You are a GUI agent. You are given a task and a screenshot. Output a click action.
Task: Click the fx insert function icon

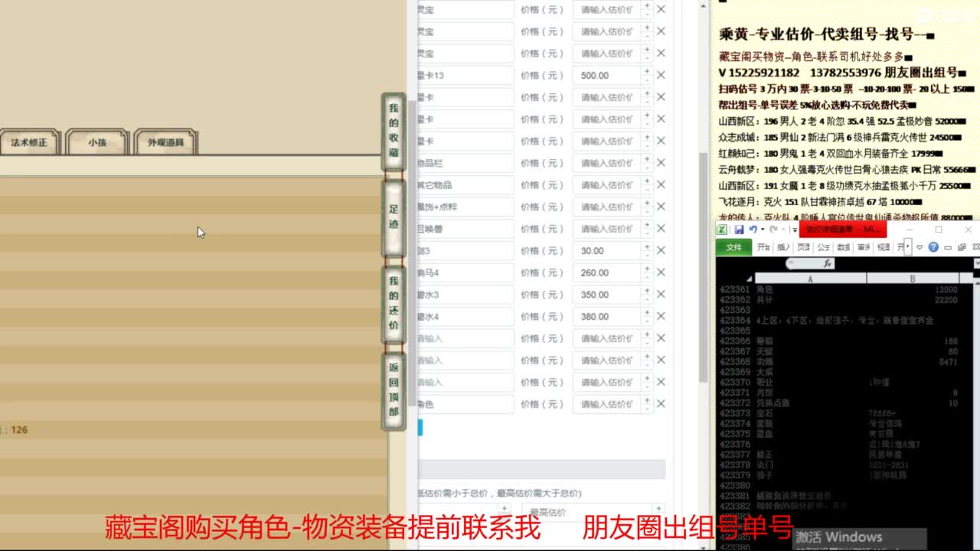coord(827,263)
